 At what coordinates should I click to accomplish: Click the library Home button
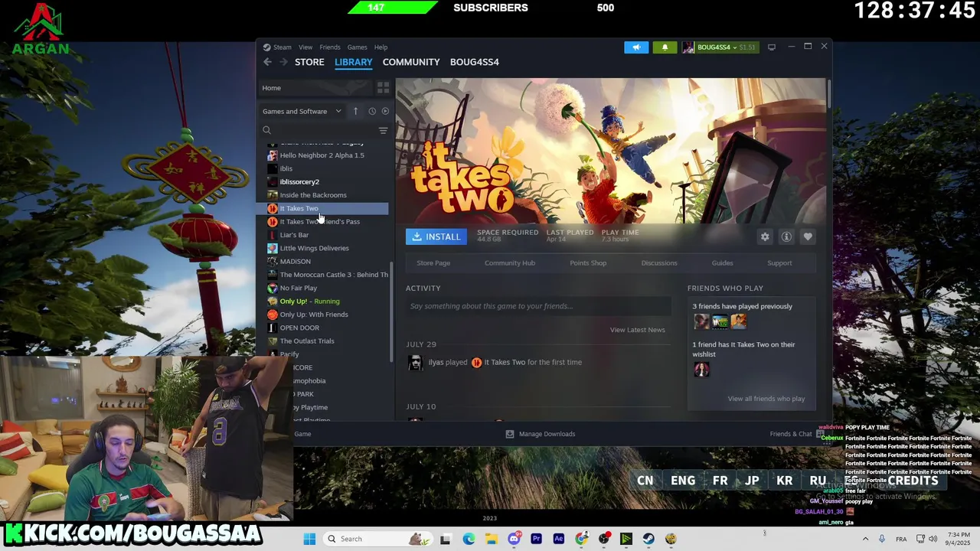coord(315,88)
